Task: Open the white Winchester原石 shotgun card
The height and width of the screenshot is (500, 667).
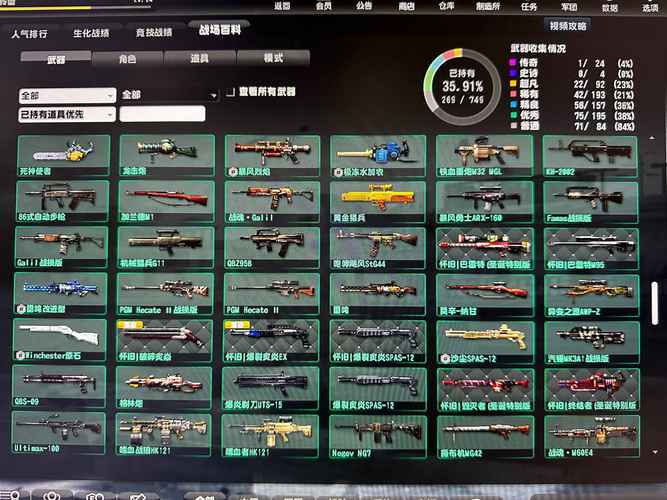Action: pyautogui.click(x=60, y=340)
